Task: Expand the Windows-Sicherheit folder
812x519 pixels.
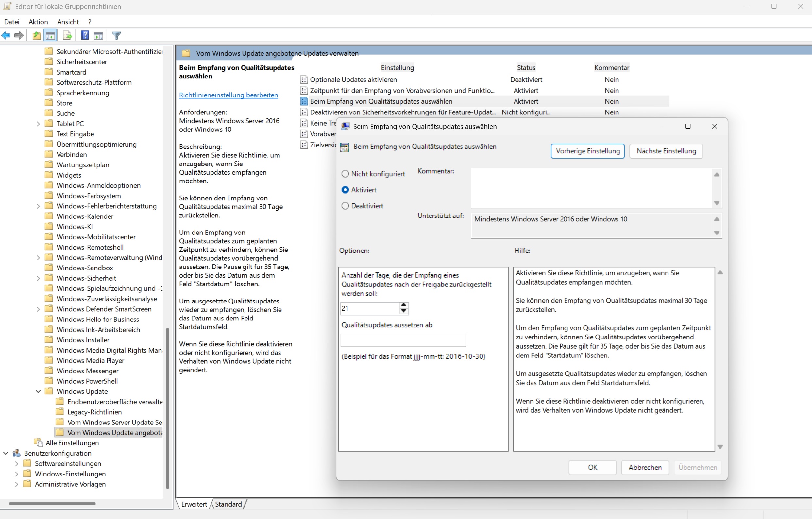Action: click(x=38, y=278)
